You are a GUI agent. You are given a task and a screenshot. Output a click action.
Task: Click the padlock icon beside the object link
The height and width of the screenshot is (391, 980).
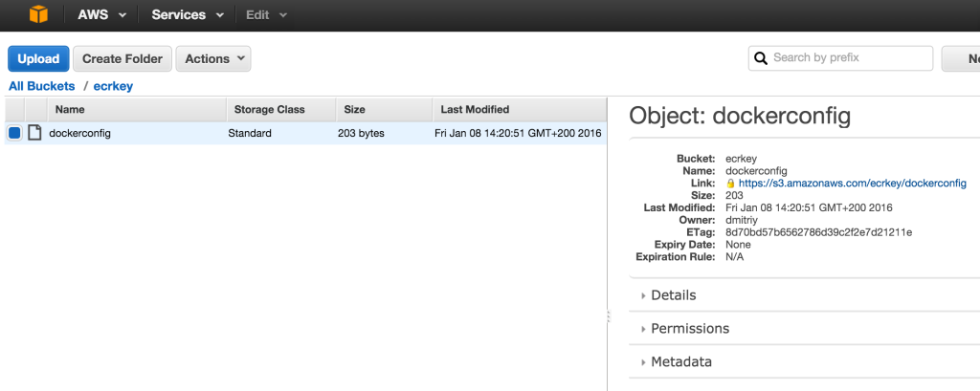tap(730, 184)
